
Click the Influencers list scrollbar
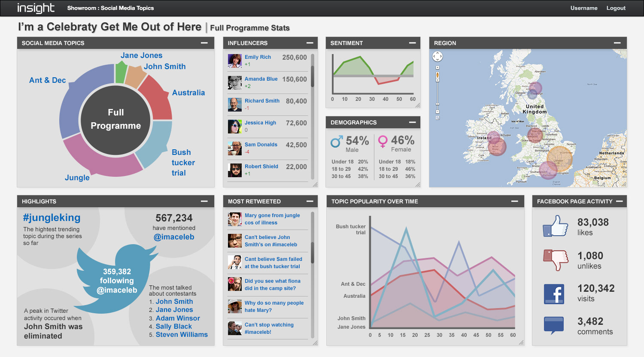coord(313,76)
